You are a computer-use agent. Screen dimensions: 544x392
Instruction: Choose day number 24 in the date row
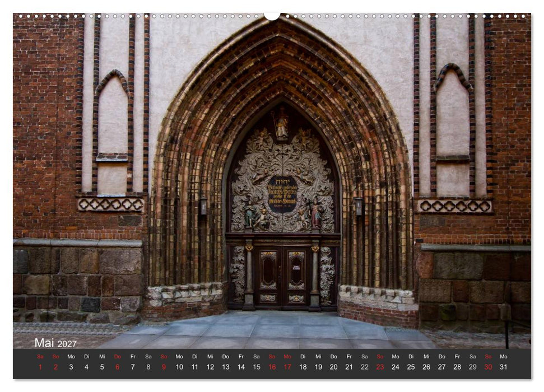pos(396,367)
